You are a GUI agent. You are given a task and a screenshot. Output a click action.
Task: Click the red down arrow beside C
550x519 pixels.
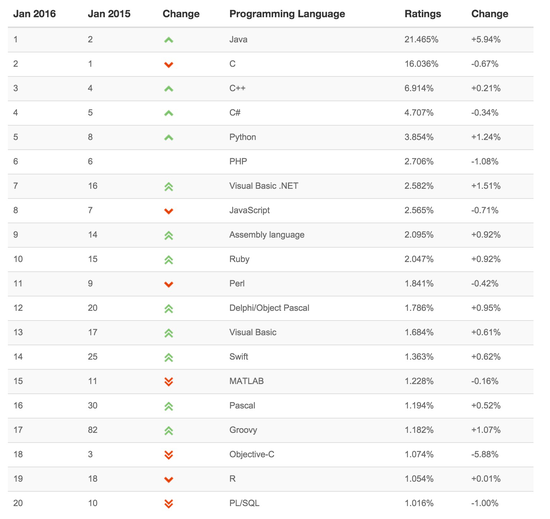click(x=169, y=65)
